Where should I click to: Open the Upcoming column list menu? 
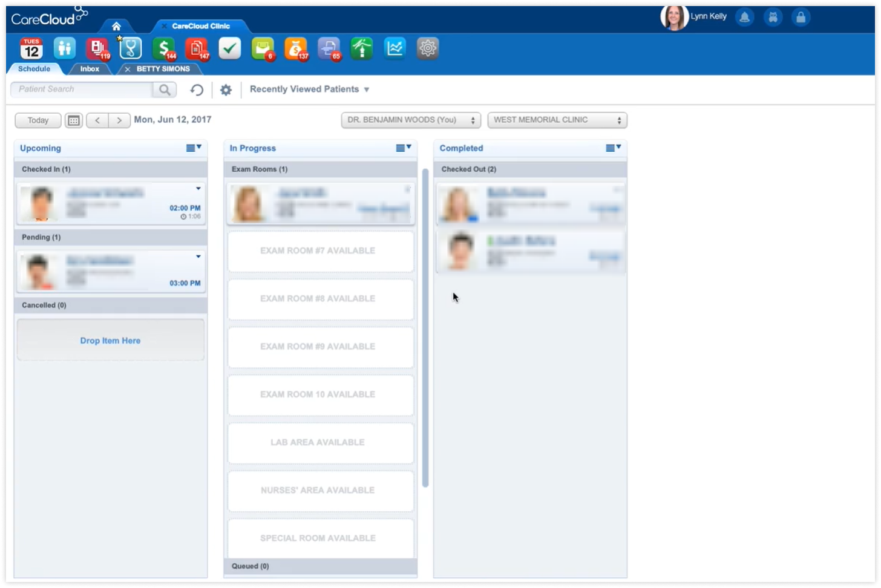click(194, 148)
